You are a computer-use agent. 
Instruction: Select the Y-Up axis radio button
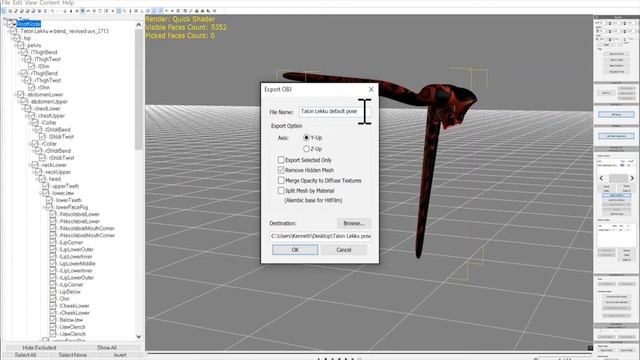306,138
